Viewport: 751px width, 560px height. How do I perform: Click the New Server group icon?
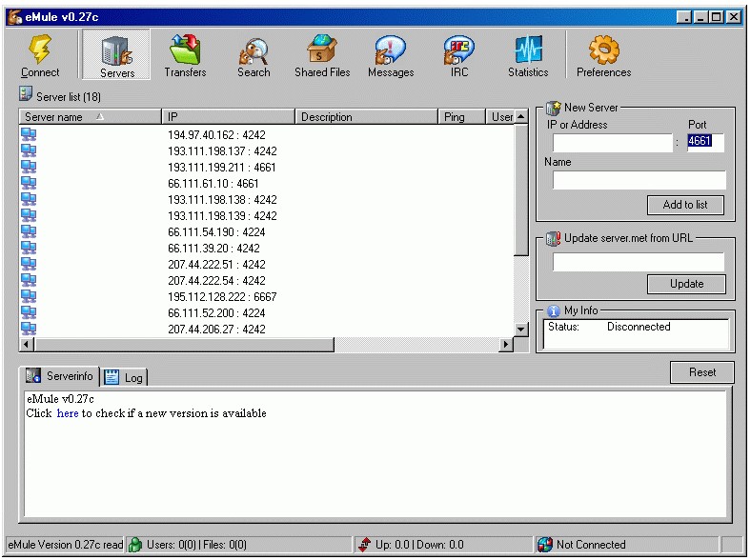pos(553,108)
